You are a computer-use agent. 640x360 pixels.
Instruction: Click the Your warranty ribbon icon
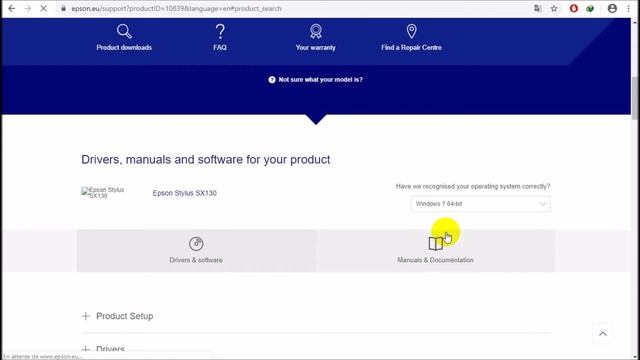(x=316, y=31)
